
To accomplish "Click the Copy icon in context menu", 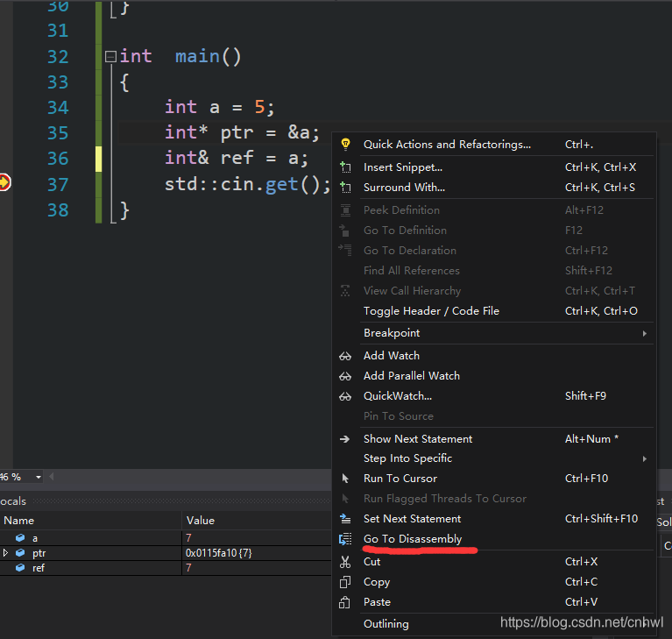I will (345, 582).
